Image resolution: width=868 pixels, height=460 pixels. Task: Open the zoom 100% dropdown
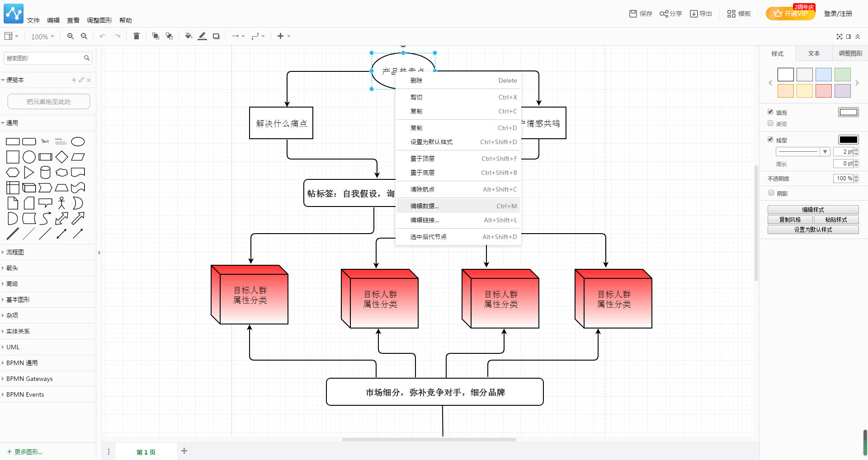click(x=42, y=37)
